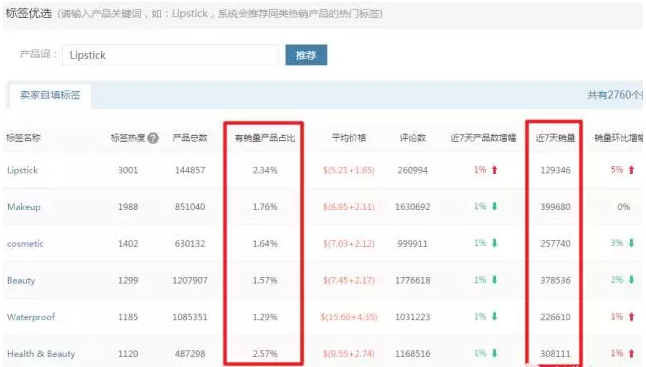646x367 pixels.
Task: Select the average price $(5.21+1.65)
Action: (x=349, y=170)
